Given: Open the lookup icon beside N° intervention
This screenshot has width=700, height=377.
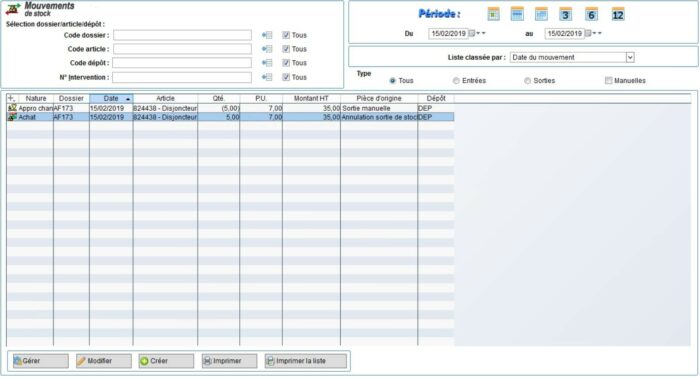Looking at the screenshot, I should point(267,77).
